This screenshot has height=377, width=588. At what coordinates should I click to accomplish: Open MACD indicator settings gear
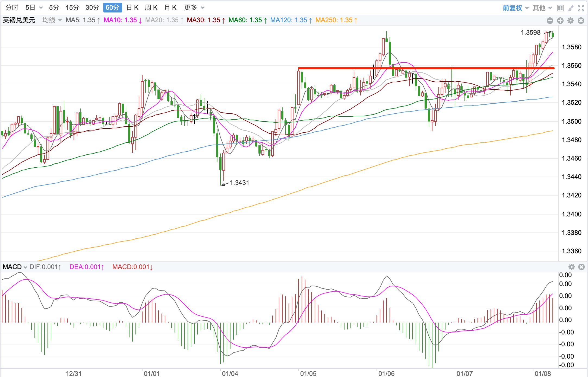click(572, 267)
